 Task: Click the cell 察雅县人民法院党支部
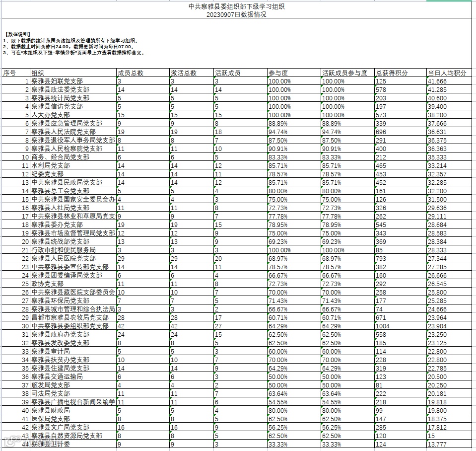coord(73,132)
